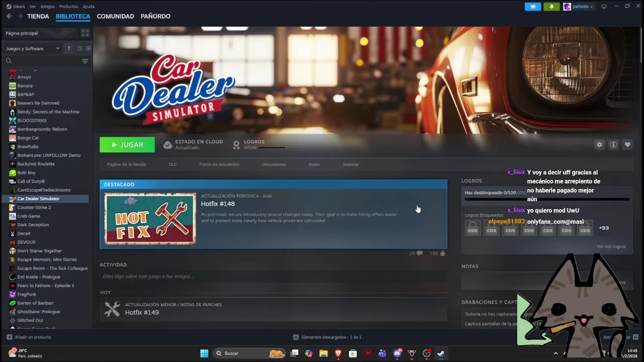
Task: Toggle ready-to-play filter icon
Action: point(88,48)
